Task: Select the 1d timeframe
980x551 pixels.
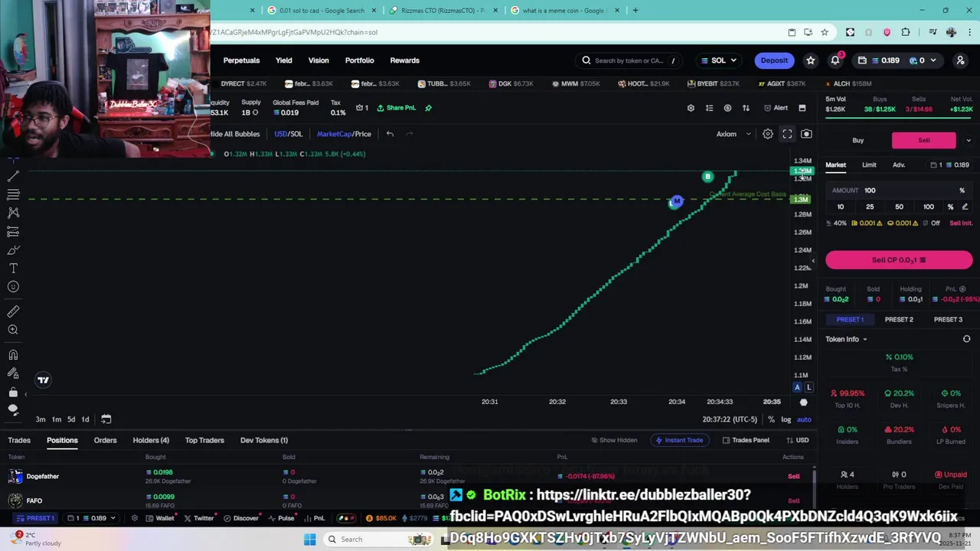Action: pyautogui.click(x=85, y=419)
